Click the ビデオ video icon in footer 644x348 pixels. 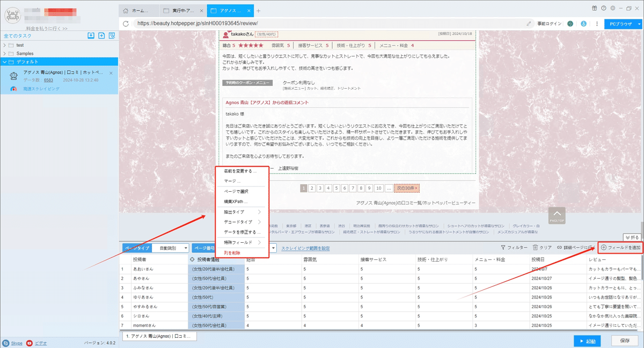(x=30, y=343)
